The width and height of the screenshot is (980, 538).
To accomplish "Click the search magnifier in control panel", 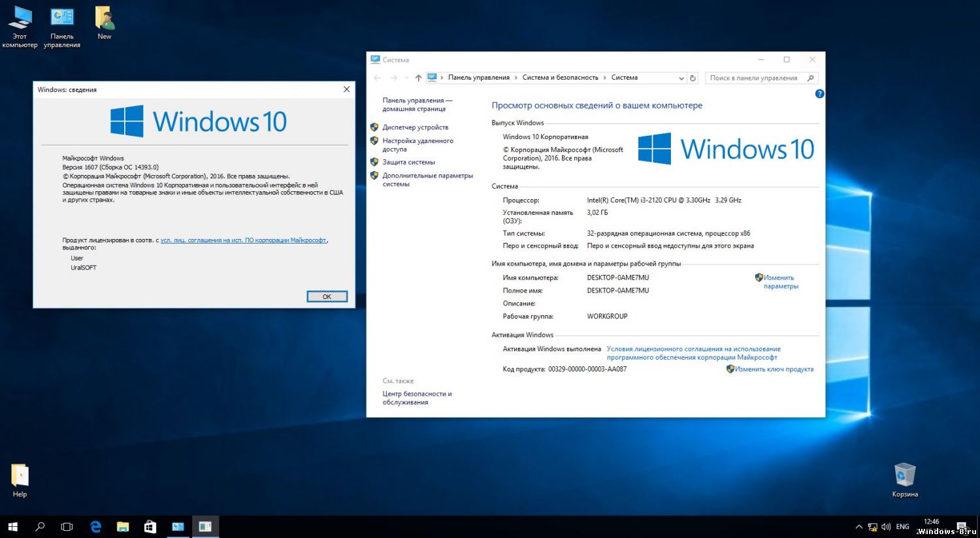I will 811,78.
